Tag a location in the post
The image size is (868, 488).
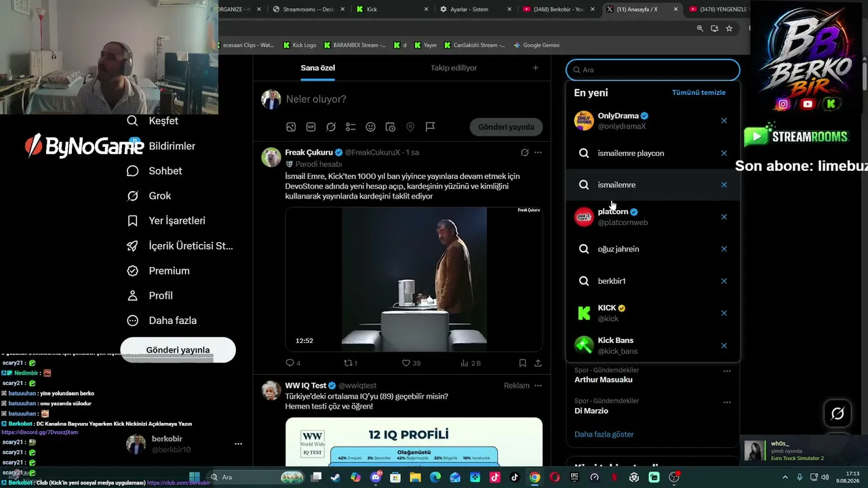[x=410, y=127]
